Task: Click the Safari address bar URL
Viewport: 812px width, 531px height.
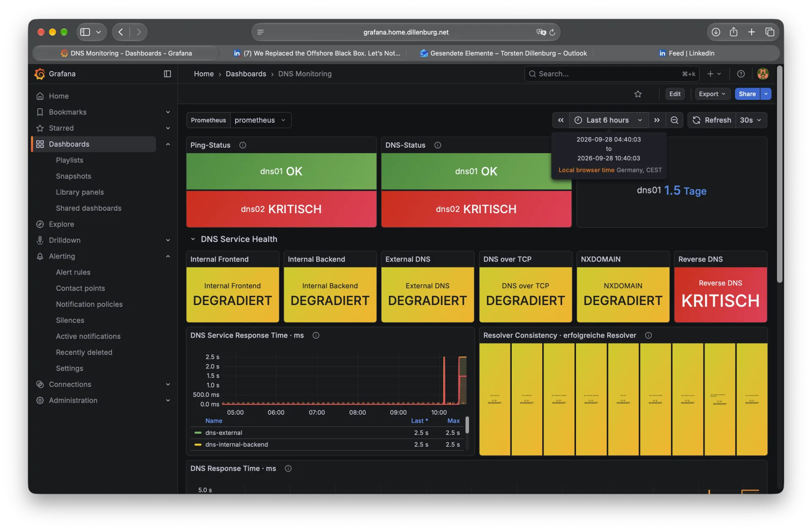Action: pos(406,32)
